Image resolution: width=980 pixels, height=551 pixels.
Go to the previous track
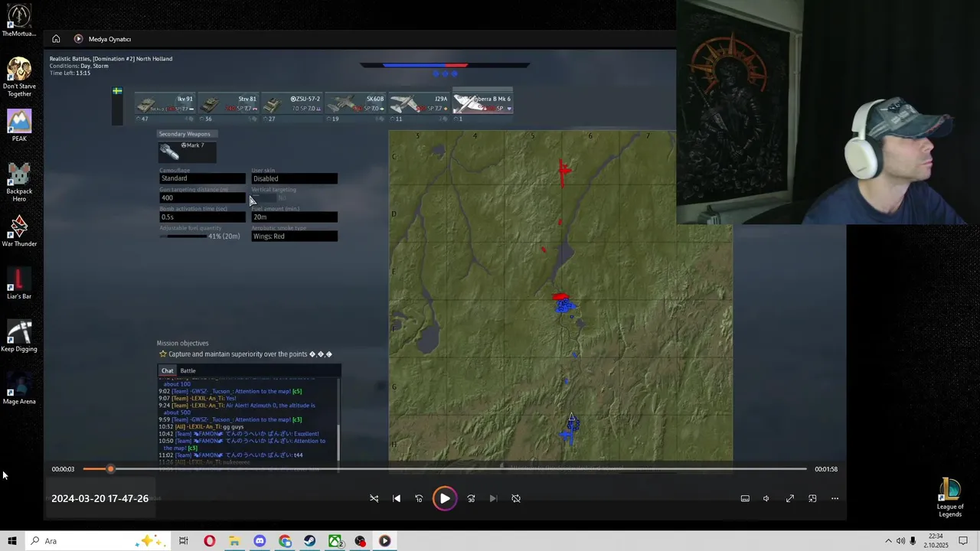point(397,498)
